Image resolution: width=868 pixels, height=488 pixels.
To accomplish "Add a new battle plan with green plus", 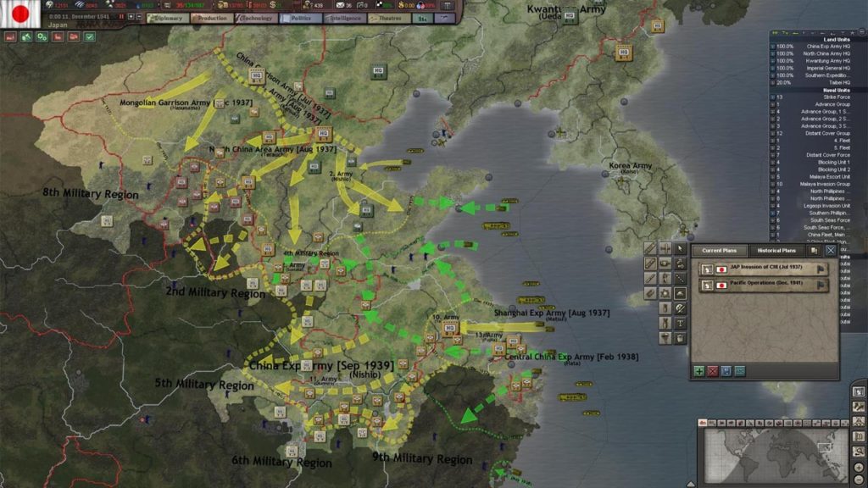I will click(x=699, y=371).
